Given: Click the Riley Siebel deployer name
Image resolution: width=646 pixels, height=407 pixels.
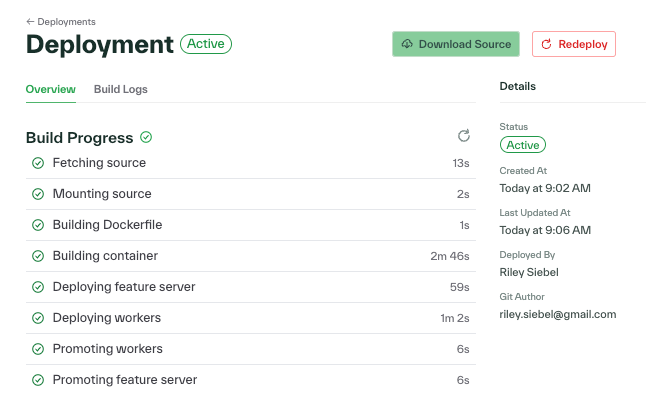Looking at the screenshot, I should pos(529,272).
